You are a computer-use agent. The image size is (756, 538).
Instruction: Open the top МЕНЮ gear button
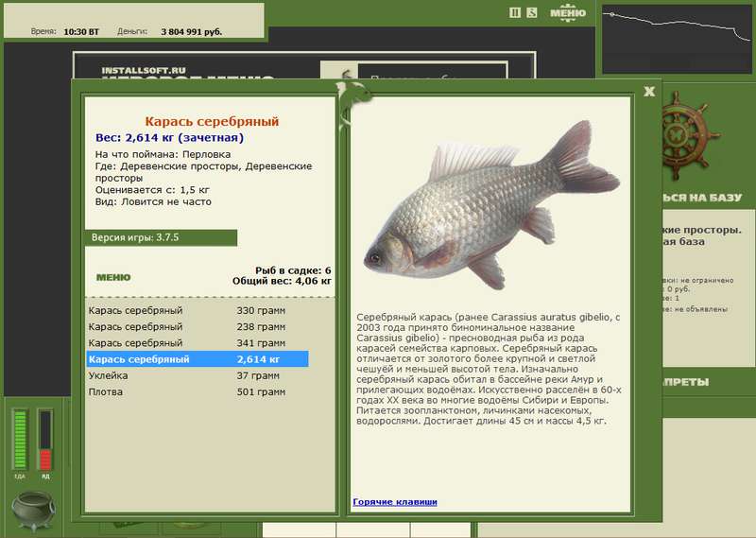tap(568, 13)
